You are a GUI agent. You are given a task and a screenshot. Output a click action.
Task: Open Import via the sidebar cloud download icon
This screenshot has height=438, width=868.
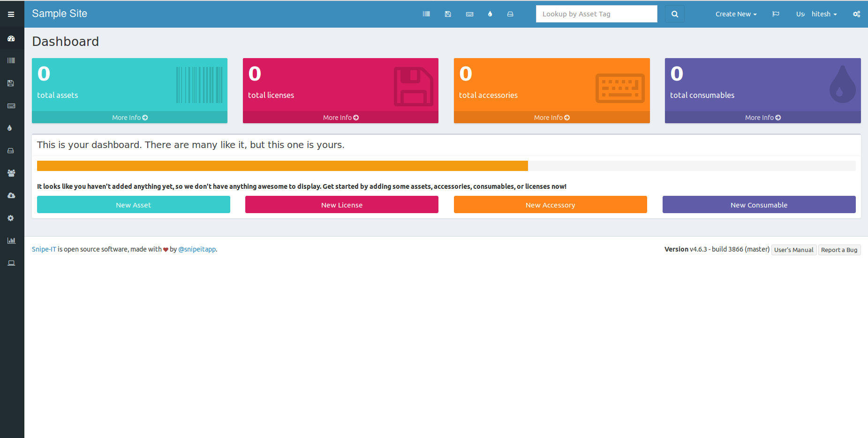pos(11,195)
